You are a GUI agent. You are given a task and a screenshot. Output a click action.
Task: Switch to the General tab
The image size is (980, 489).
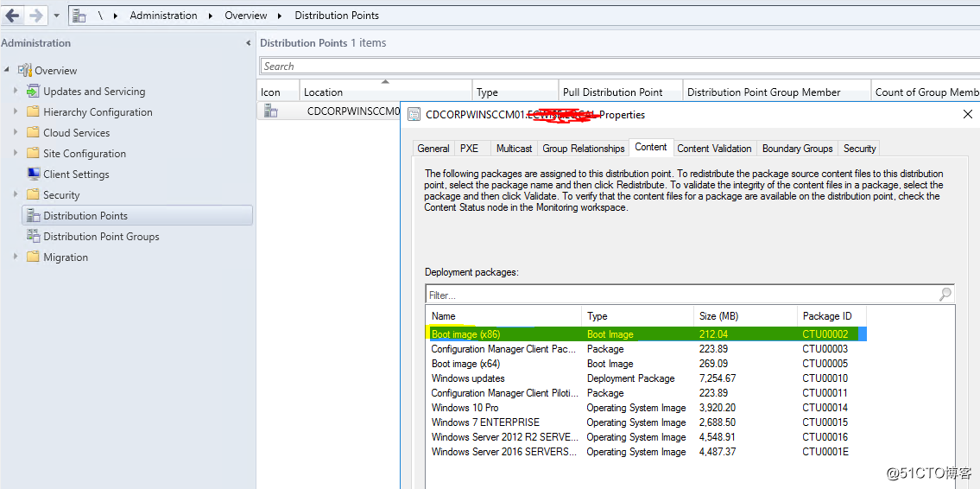[x=433, y=149]
